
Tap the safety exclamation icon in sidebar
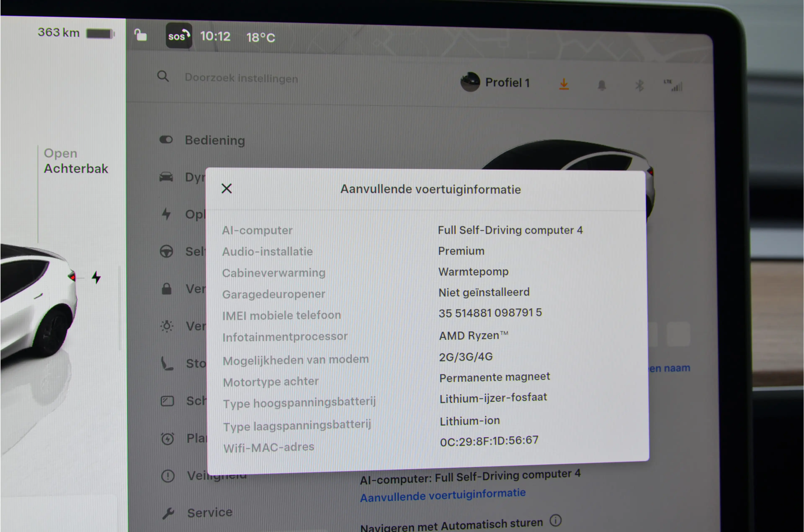click(x=168, y=476)
